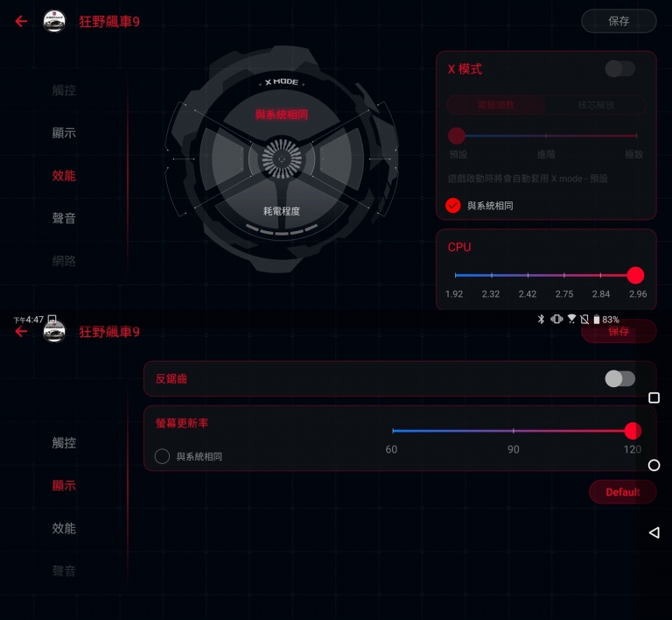
Task: Tap the Android recent apps square
Action: [654, 398]
